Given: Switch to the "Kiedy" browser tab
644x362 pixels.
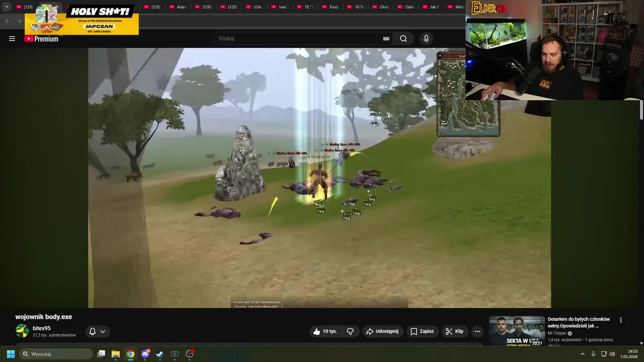Looking at the screenshot, I should pos(330,7).
